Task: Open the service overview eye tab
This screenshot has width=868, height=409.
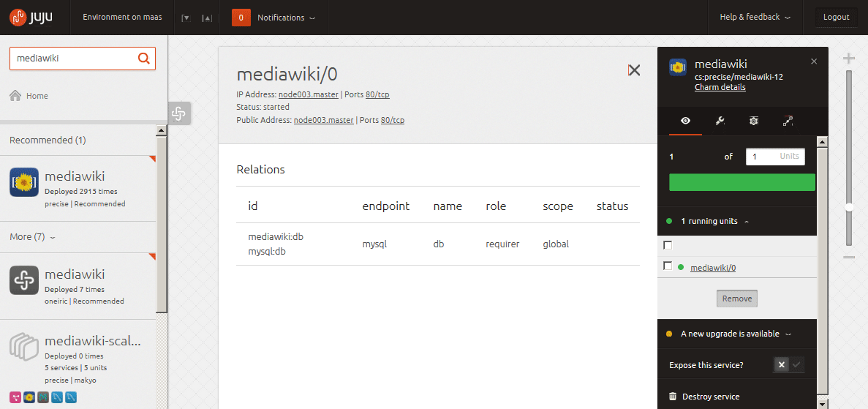Action: 685,121
